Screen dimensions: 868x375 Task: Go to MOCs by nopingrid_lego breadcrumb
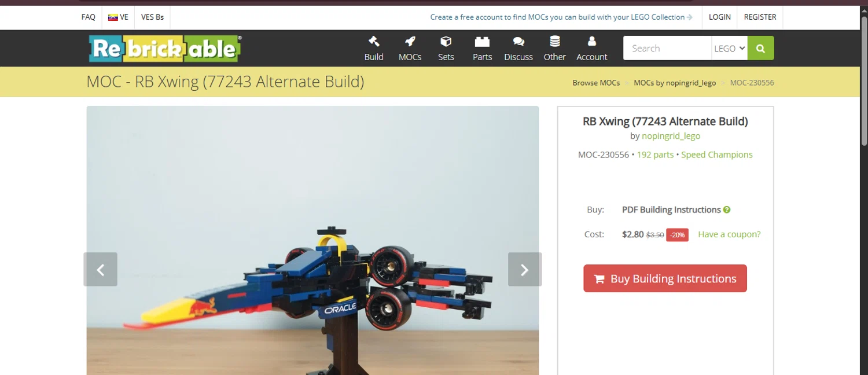(x=675, y=83)
